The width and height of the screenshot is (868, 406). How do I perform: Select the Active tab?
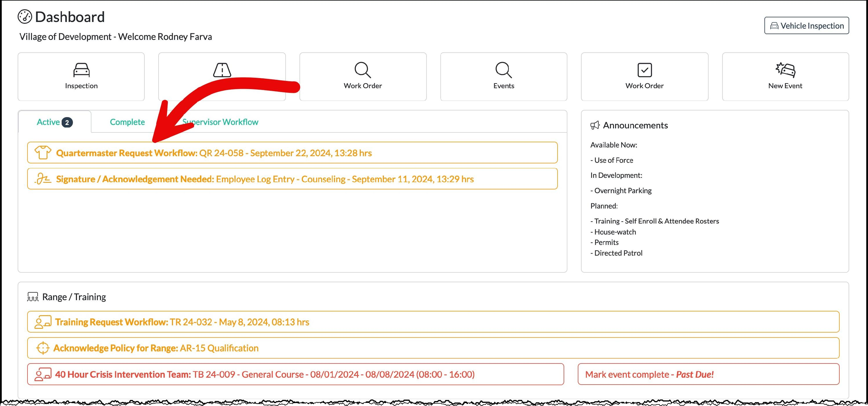(54, 122)
